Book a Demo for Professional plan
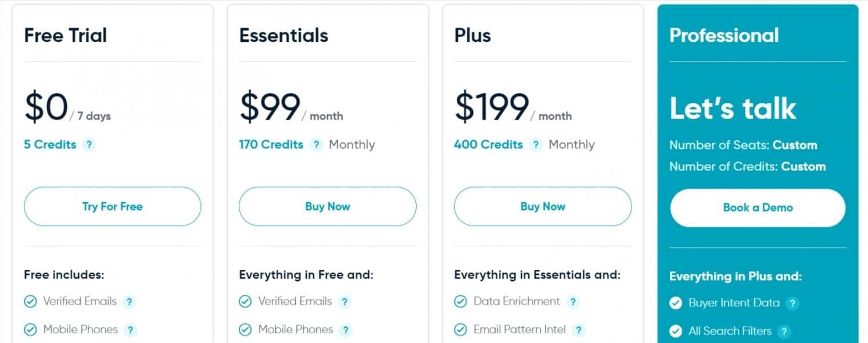Image resolution: width=868 pixels, height=343 pixels. click(x=758, y=208)
